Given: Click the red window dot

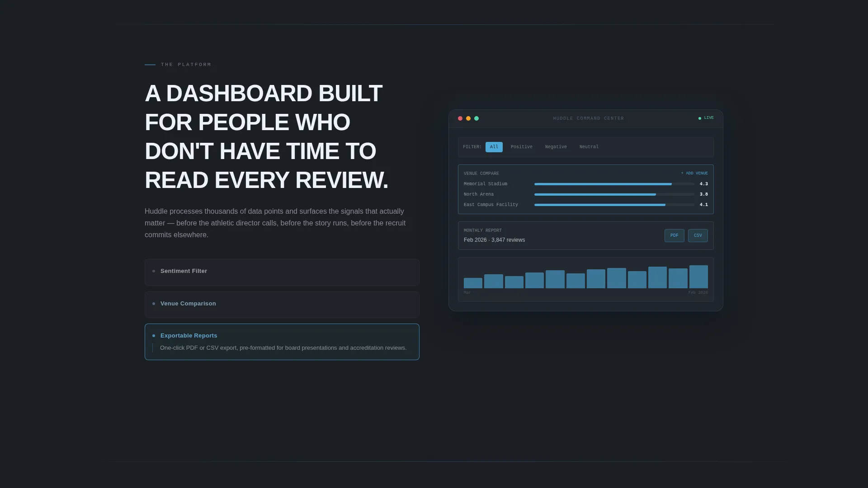Looking at the screenshot, I should 460,118.
